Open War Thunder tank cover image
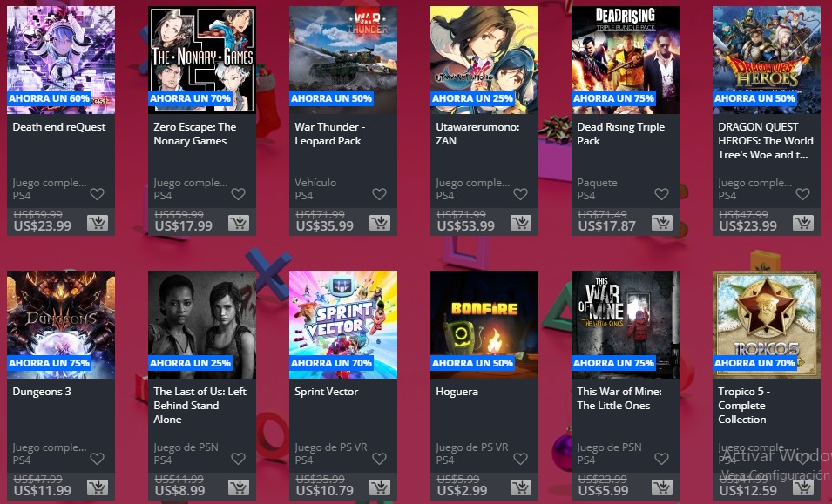This screenshot has width=832, height=504. [342, 60]
